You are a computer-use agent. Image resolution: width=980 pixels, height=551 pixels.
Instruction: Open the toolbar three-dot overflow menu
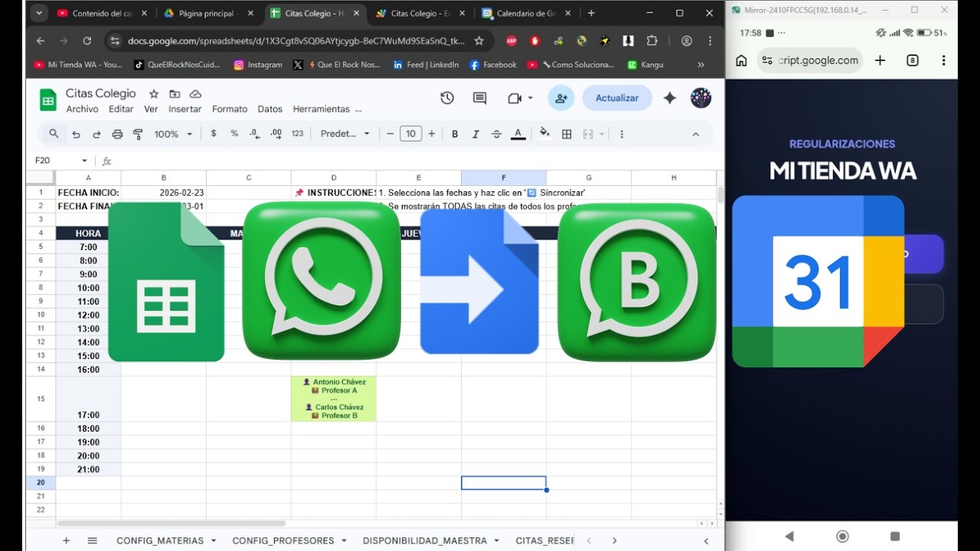(x=621, y=134)
